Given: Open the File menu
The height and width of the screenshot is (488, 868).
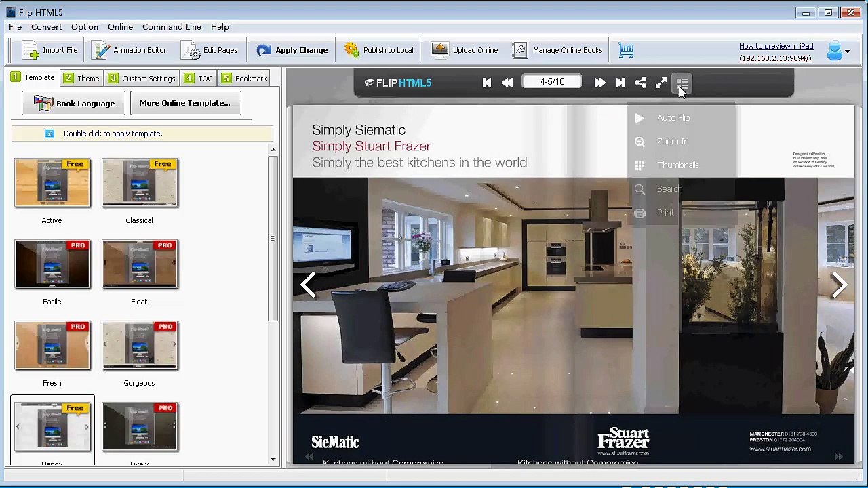Looking at the screenshot, I should click(x=15, y=26).
